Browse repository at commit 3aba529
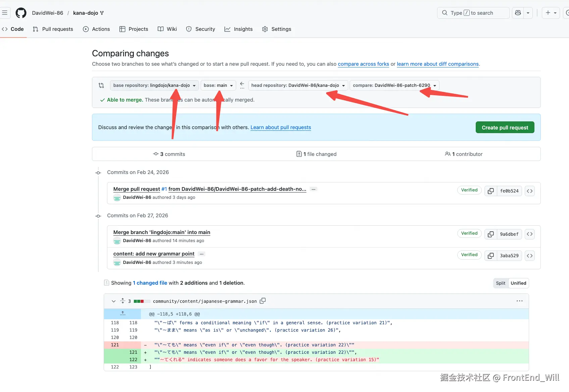This screenshot has width=569, height=392. [530, 256]
